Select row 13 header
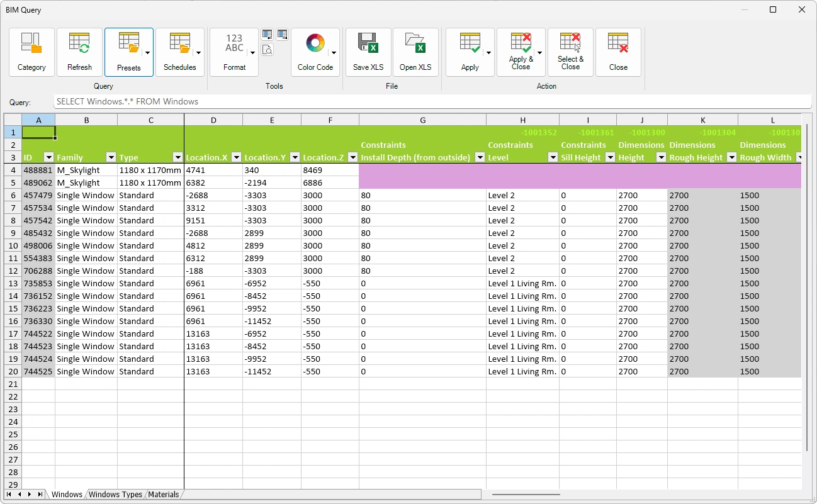This screenshot has height=504, width=817. pos(13,283)
